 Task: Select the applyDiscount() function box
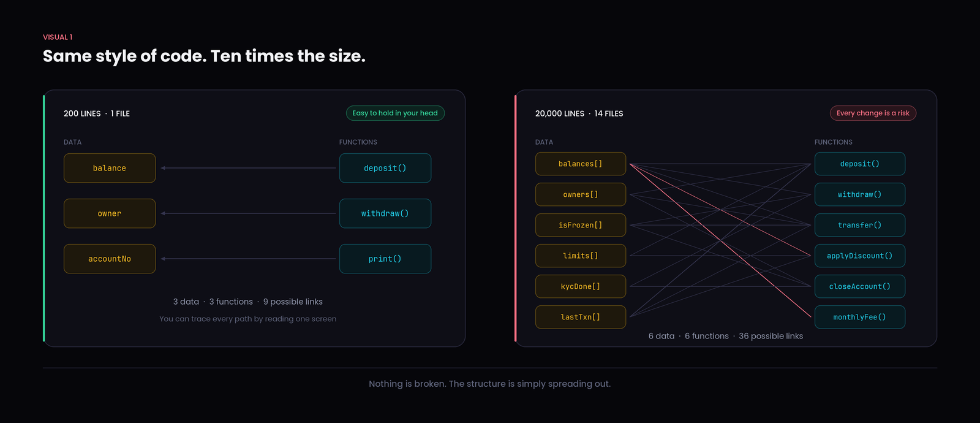pos(860,256)
